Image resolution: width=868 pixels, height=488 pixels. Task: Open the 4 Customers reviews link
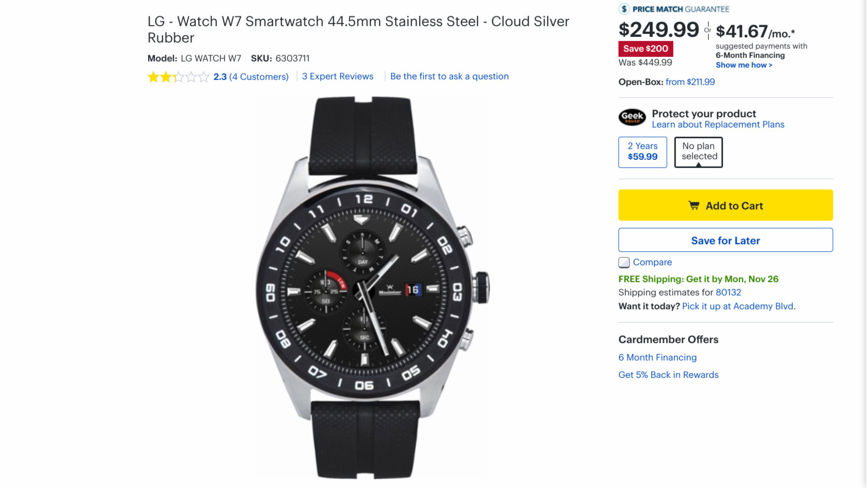(x=259, y=77)
